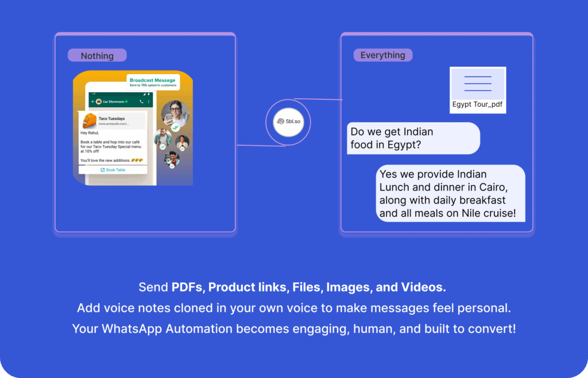The image size is (588, 378).
Task: Select the Everything label tag
Action: [382, 55]
